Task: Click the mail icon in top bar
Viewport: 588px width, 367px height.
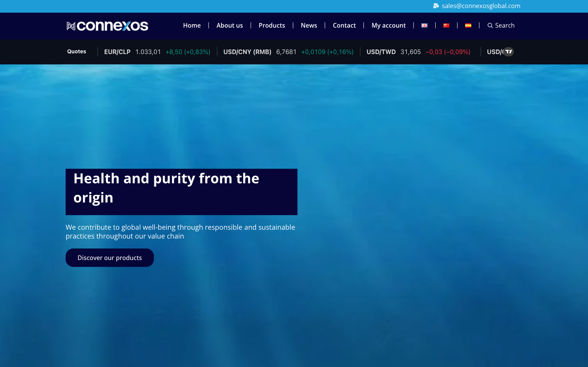Action: [436, 6]
